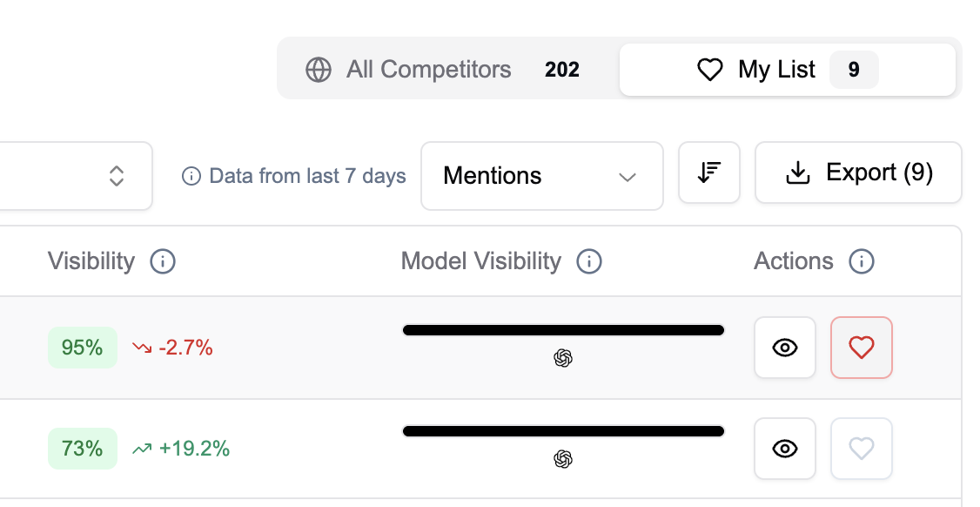Add the 73% row to My List via heart
The image size is (980, 507).
tap(862, 449)
